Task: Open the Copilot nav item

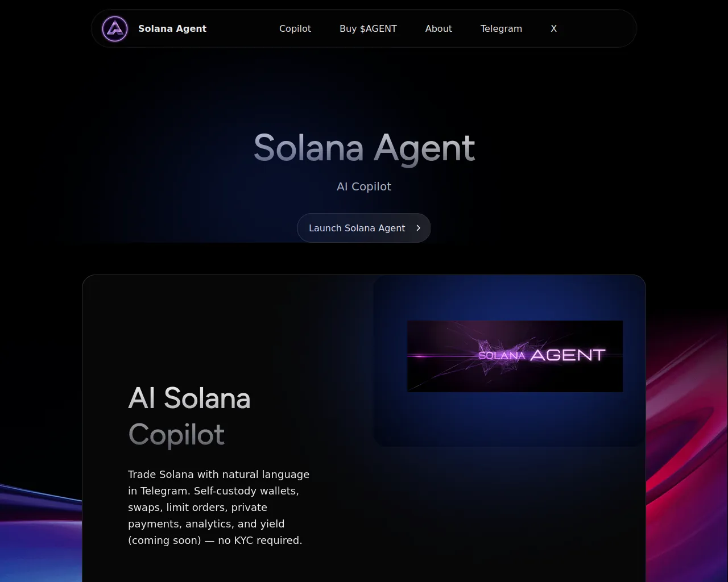Action: [295, 28]
